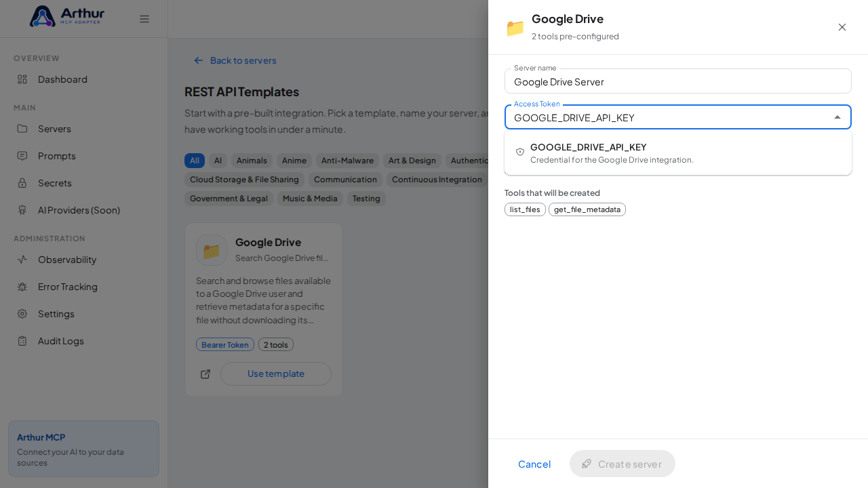Click the back arrow icon
The width and height of the screenshot is (868, 488).
point(199,60)
